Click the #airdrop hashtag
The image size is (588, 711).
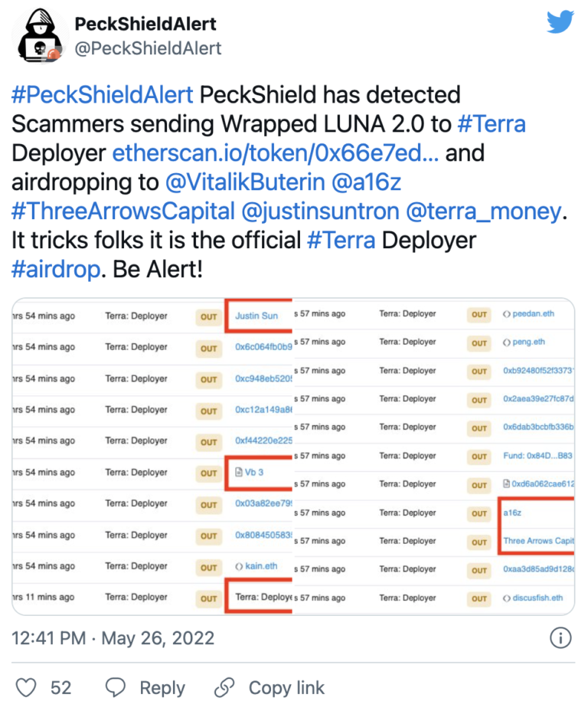tap(56, 269)
